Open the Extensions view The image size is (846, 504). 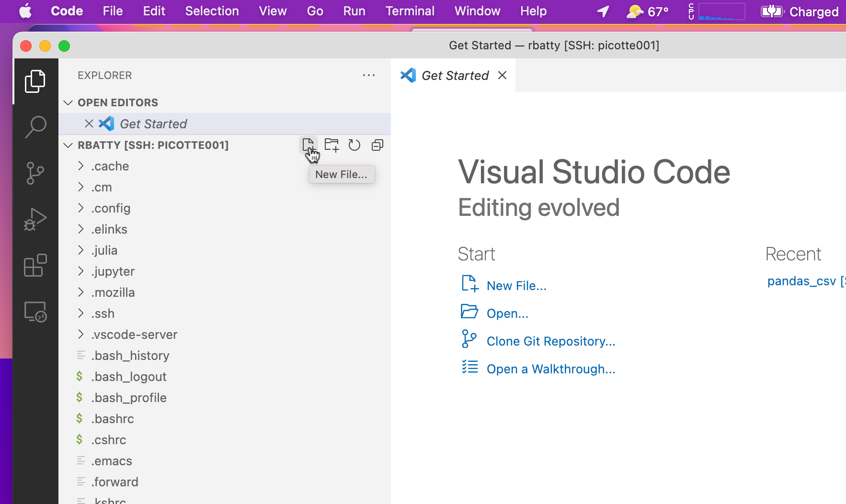[35, 265]
